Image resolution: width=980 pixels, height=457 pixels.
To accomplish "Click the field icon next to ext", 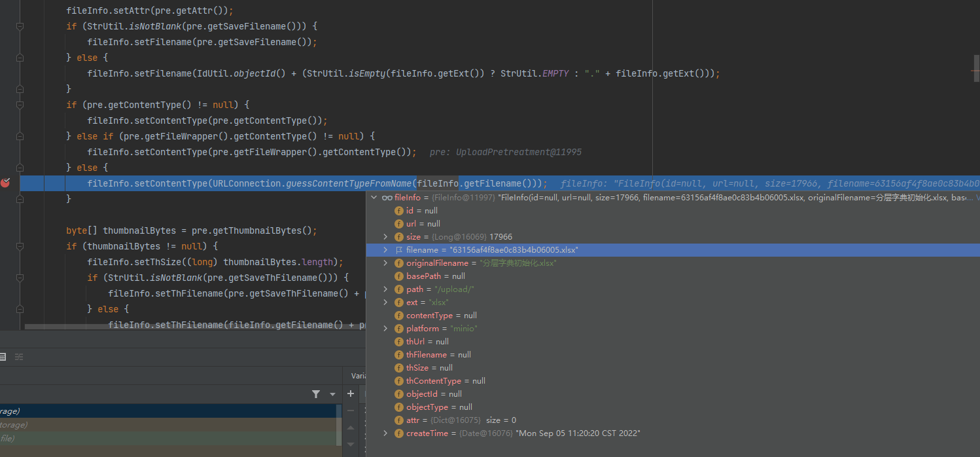I will [399, 302].
